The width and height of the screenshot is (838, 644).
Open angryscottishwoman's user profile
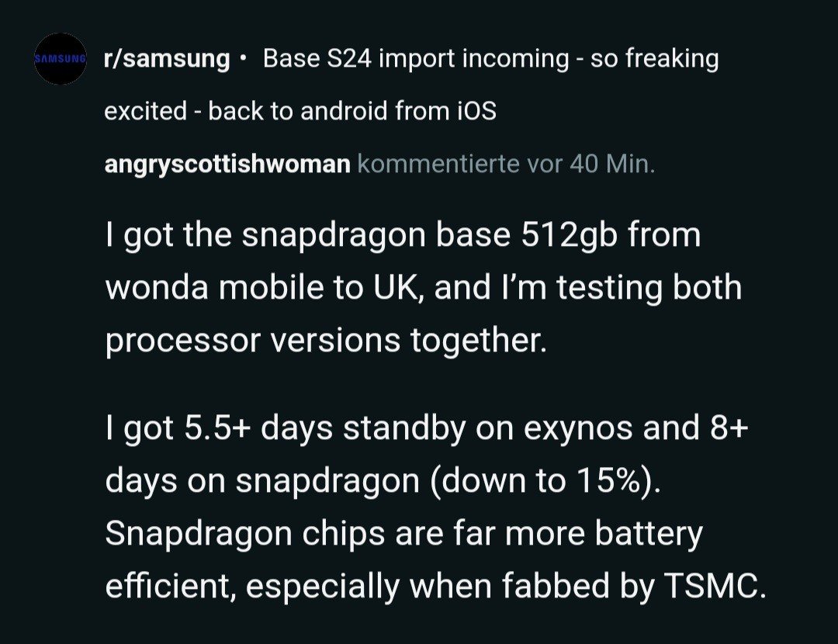[227, 164]
